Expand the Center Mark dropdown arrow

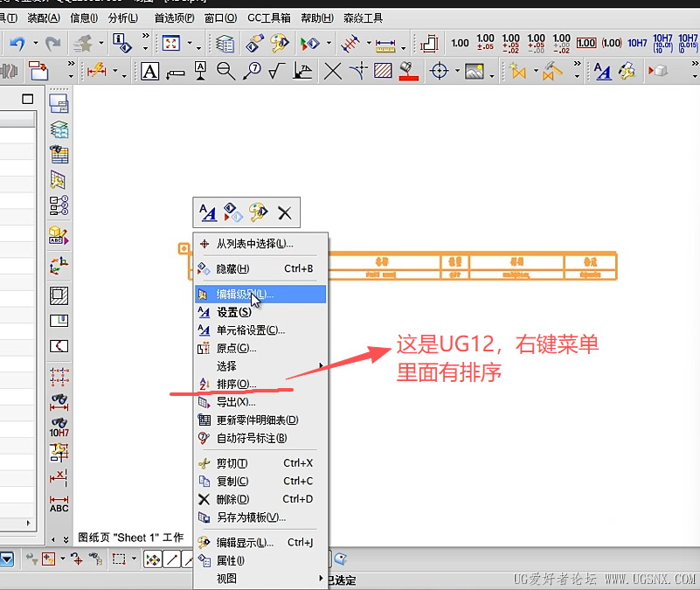point(457,71)
